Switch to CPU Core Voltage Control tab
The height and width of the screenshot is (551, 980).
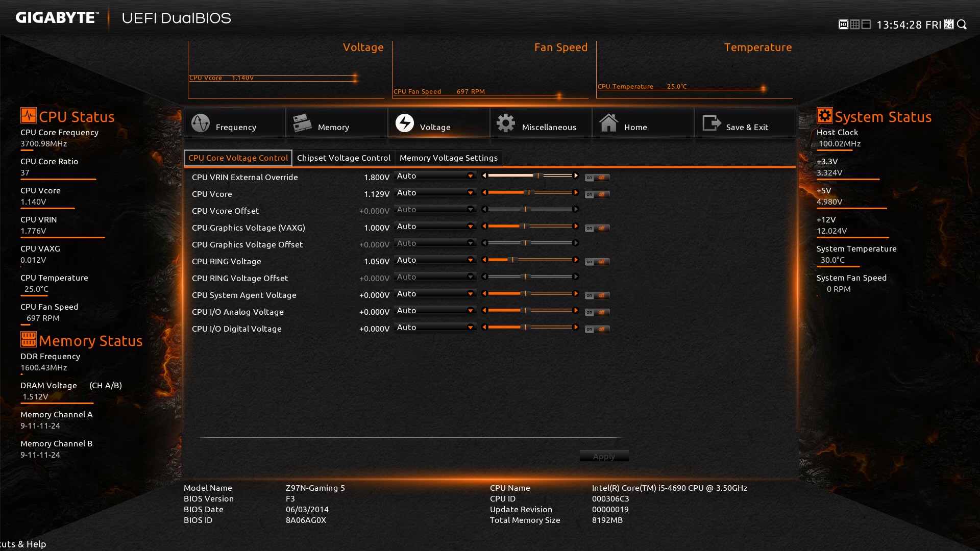tap(238, 158)
